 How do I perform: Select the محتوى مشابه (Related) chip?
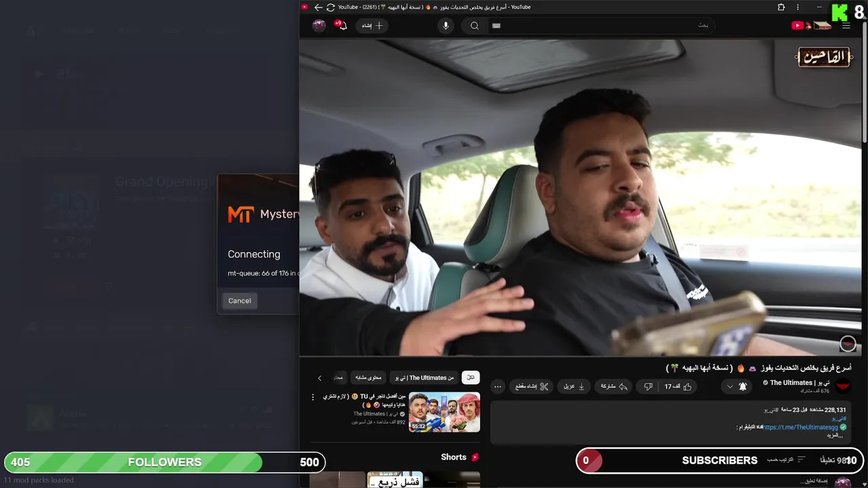pyautogui.click(x=368, y=378)
